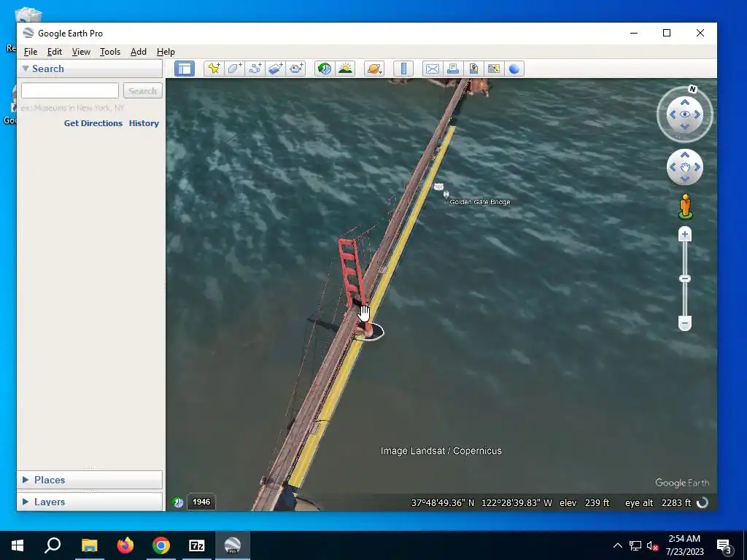Email the current view
Image resolution: width=747 pixels, height=560 pixels.
[x=432, y=69]
